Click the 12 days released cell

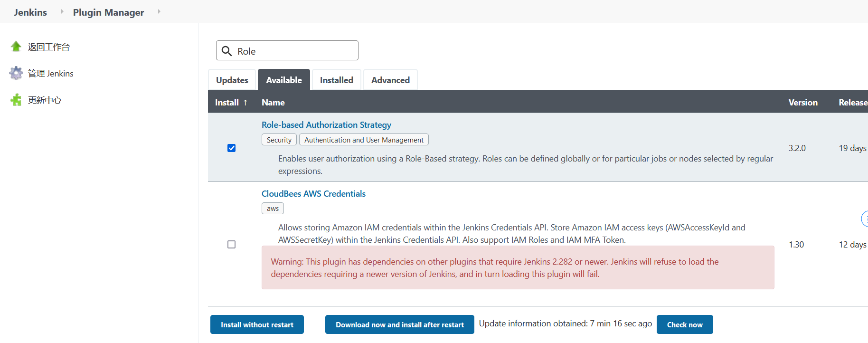[853, 245]
